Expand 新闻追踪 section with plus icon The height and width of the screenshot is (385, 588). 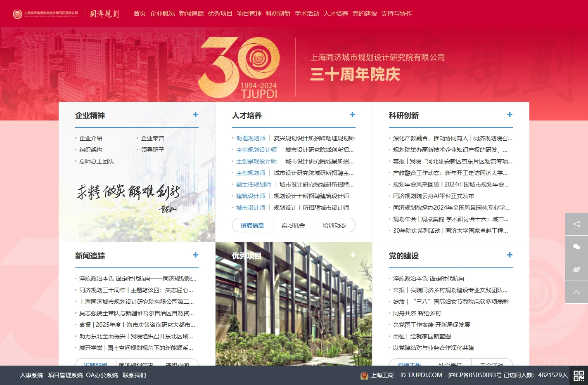tap(196, 255)
